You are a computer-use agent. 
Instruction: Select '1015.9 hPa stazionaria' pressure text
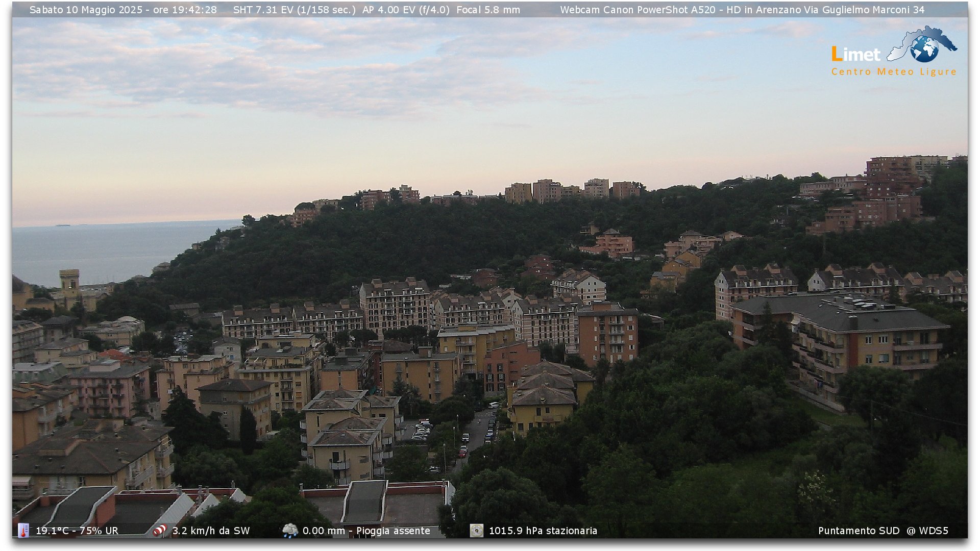point(543,531)
